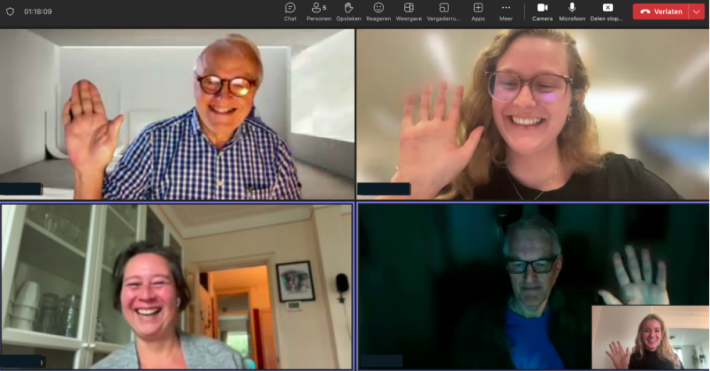Select the video tile of the woman with glasses
This screenshot has height=371, width=710.
[x=533, y=114]
